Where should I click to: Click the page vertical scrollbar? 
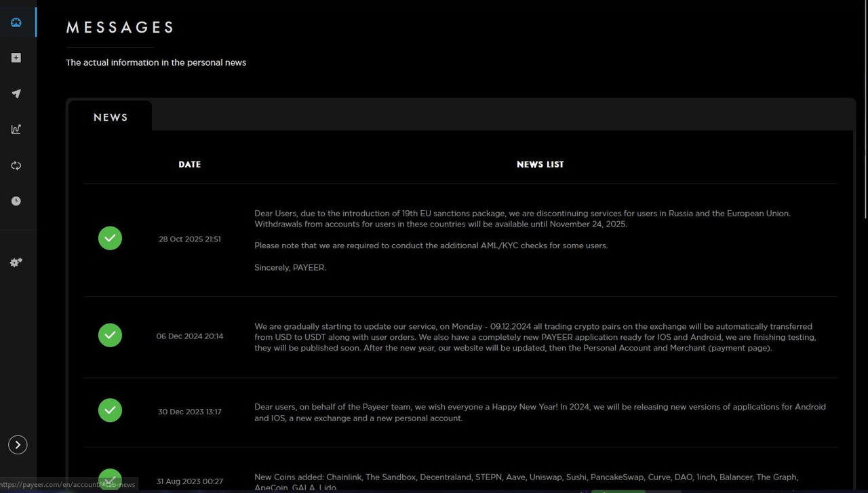pyautogui.click(x=865, y=109)
